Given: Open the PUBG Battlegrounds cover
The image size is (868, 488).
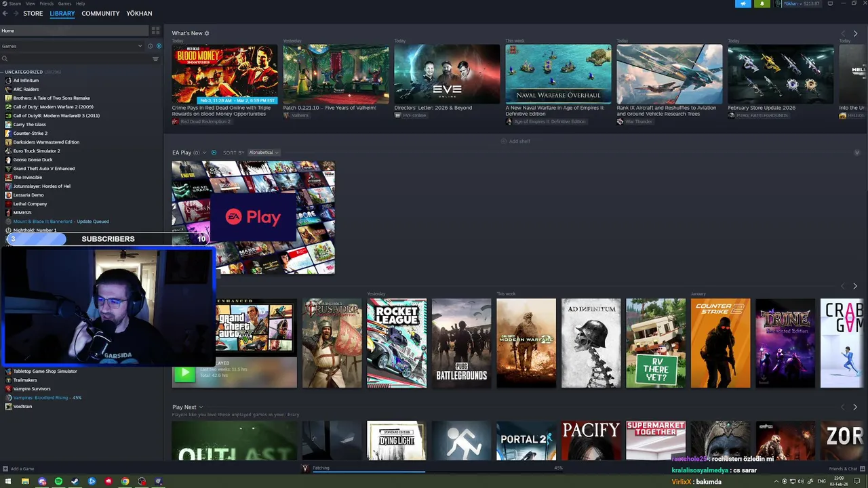Looking at the screenshot, I should point(461,343).
